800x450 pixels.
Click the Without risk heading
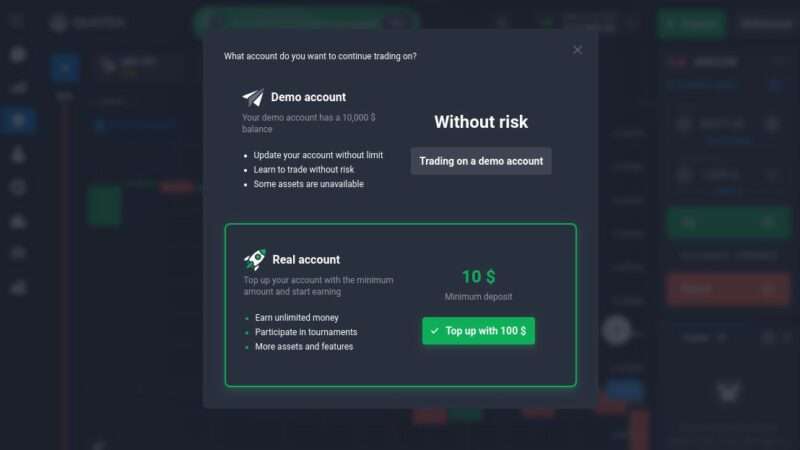point(481,122)
